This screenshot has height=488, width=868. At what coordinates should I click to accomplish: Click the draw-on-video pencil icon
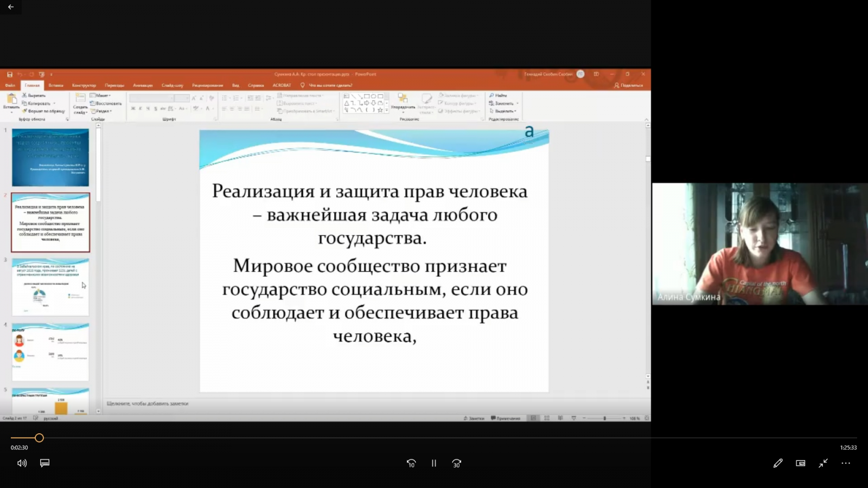(778, 463)
